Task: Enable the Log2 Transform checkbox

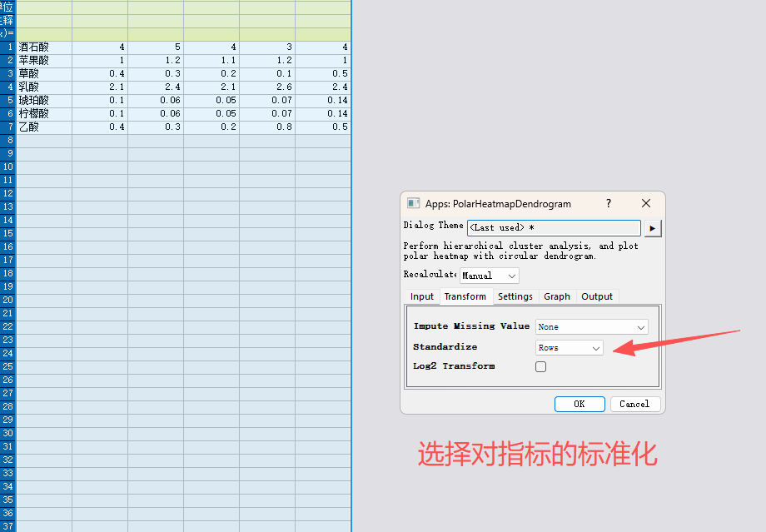Action: click(x=541, y=366)
